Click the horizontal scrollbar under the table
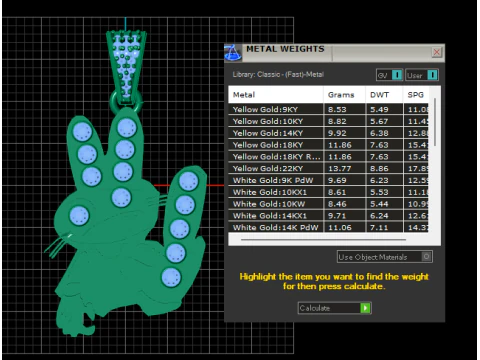This screenshot has width=480, height=360. click(323, 239)
